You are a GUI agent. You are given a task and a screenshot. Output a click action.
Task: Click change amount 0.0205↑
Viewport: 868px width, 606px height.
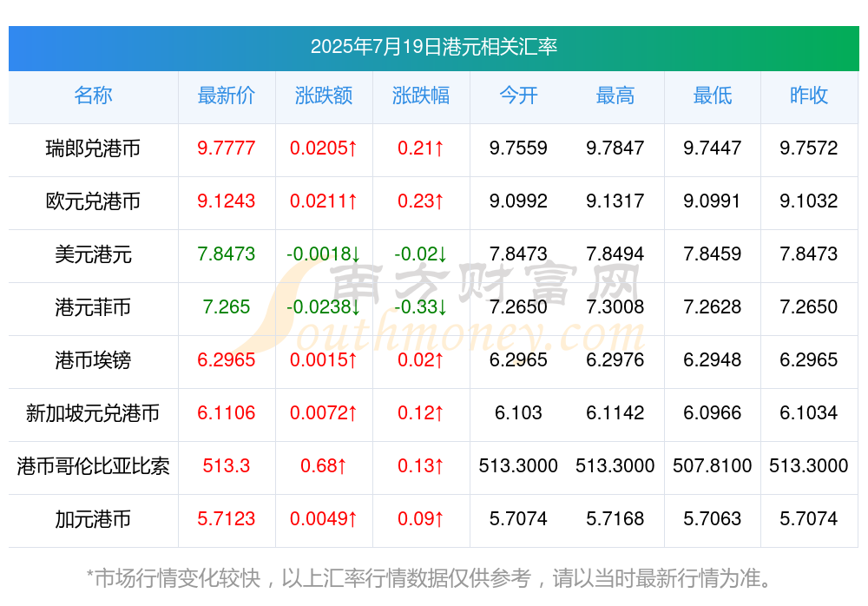(323, 148)
